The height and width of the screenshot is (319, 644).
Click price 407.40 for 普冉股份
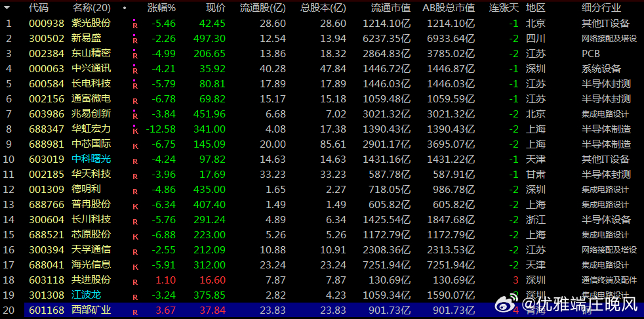pos(209,204)
